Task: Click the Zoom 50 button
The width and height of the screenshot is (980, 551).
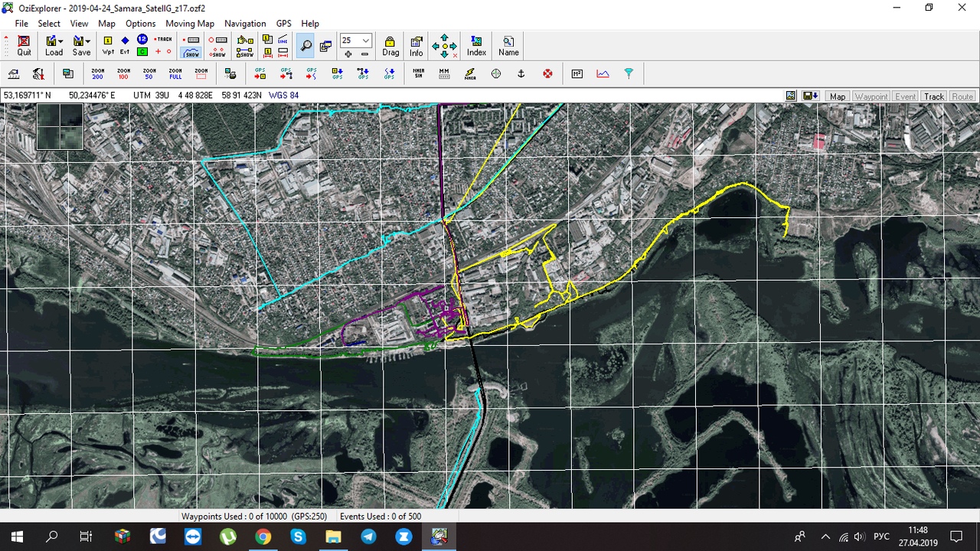Action: coord(149,73)
